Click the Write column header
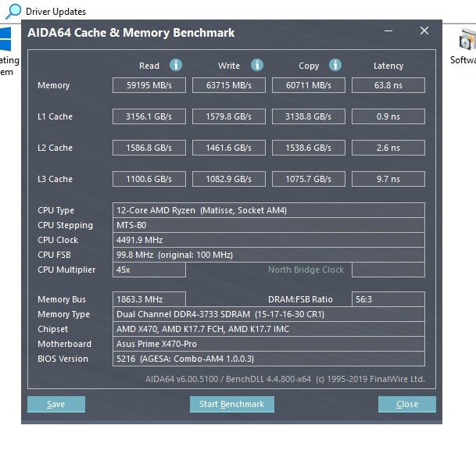Viewport: 476px width, 461px height. [x=229, y=66]
